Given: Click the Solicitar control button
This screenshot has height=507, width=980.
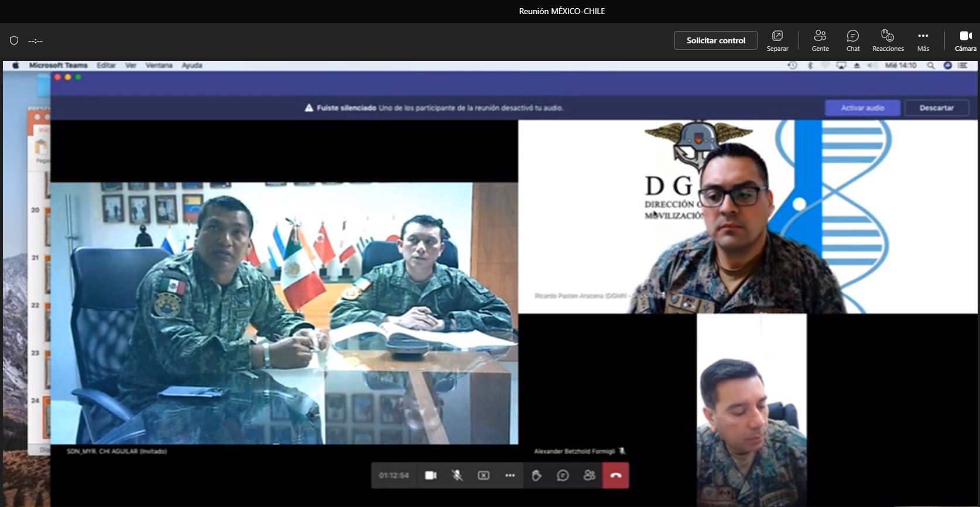Looking at the screenshot, I should tap(715, 40).
